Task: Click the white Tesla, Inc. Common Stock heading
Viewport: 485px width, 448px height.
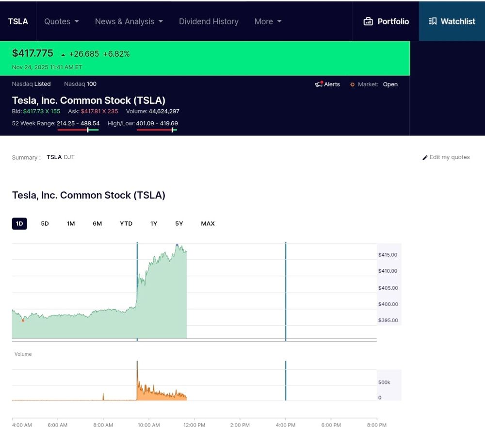Action: pos(88,100)
